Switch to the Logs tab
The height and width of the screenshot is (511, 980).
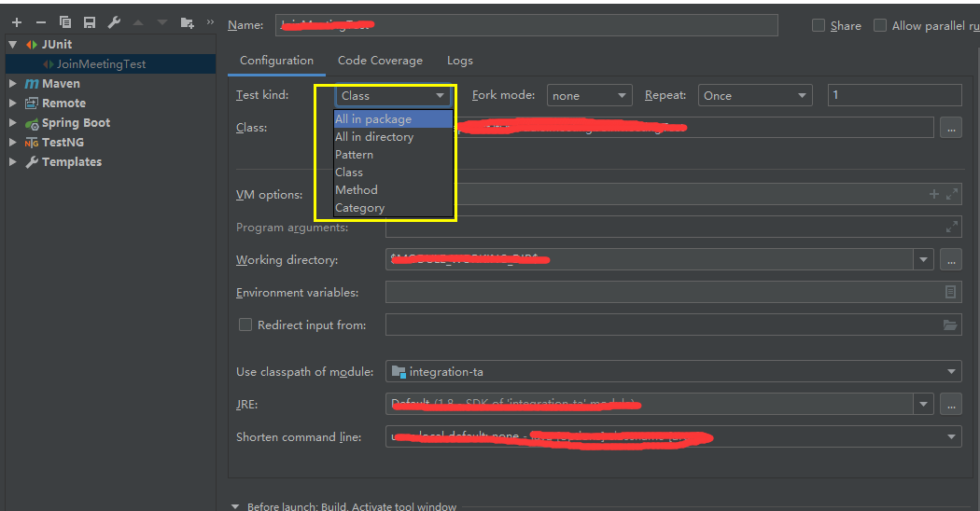460,61
